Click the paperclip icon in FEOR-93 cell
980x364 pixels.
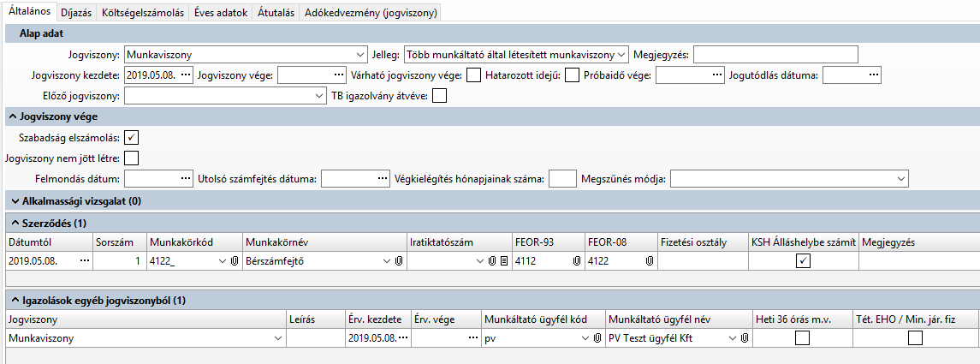576,261
